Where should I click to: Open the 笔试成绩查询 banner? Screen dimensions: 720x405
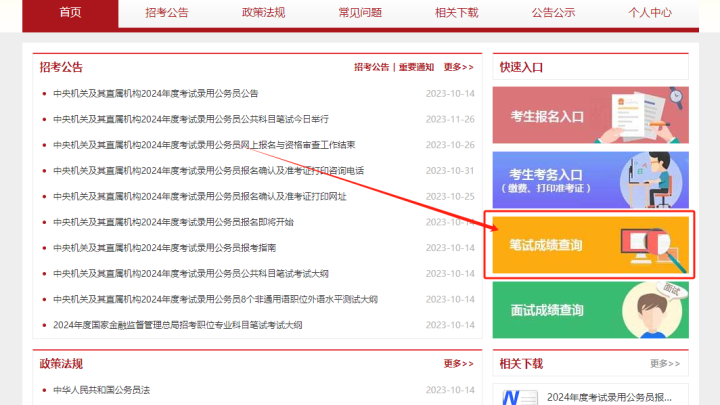coord(591,245)
